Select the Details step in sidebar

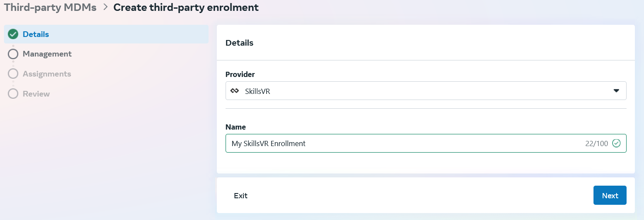coord(106,34)
